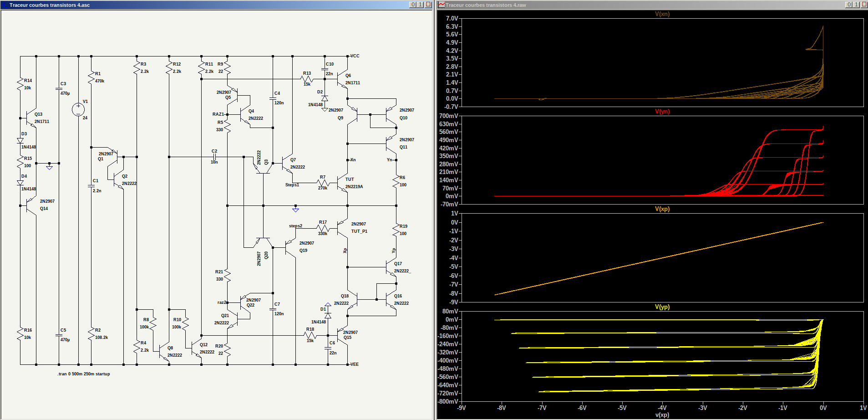The width and height of the screenshot is (868, 420).
Task: Click the TUT_P1 transistor label
Action: click(x=359, y=231)
